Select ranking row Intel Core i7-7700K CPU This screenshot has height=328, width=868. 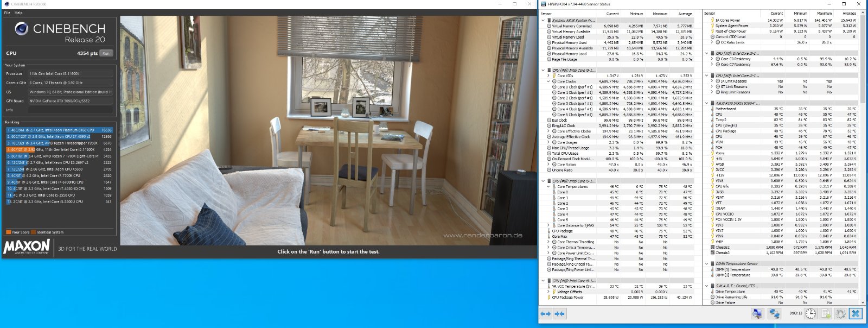pyautogui.click(x=60, y=175)
